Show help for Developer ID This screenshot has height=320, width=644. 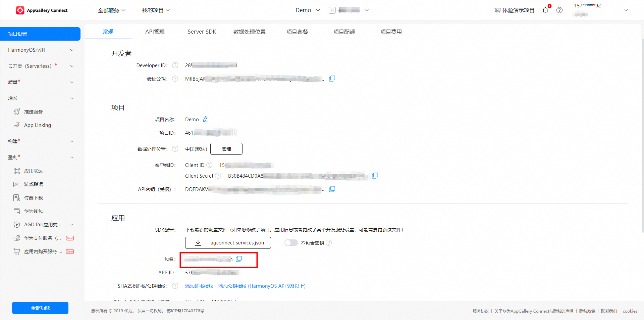tap(175, 65)
